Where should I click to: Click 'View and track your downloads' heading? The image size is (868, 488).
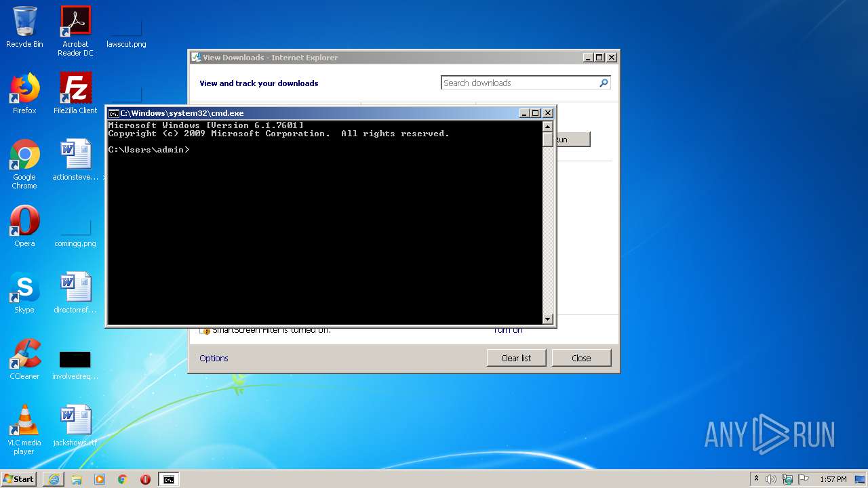(258, 83)
